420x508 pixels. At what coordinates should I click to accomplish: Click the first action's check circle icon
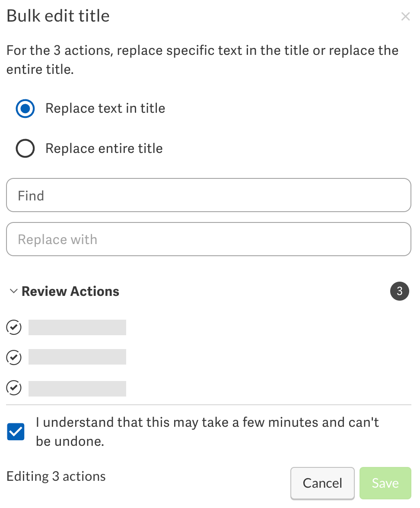14,327
